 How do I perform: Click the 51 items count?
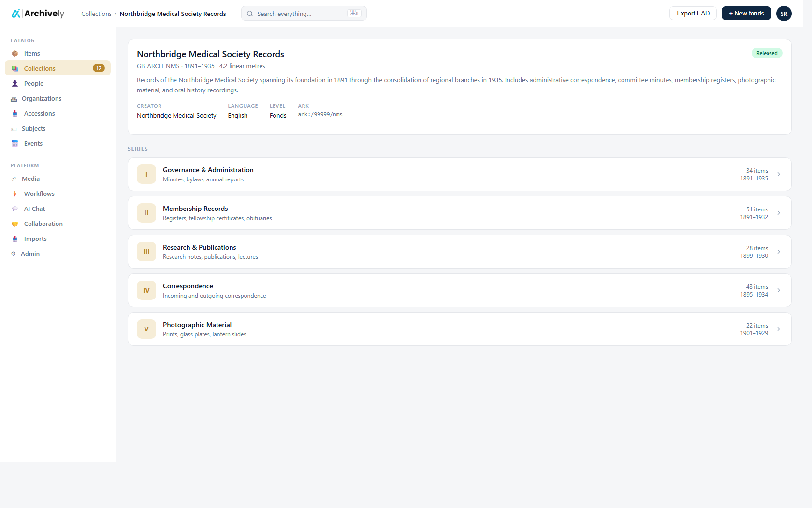757,209
